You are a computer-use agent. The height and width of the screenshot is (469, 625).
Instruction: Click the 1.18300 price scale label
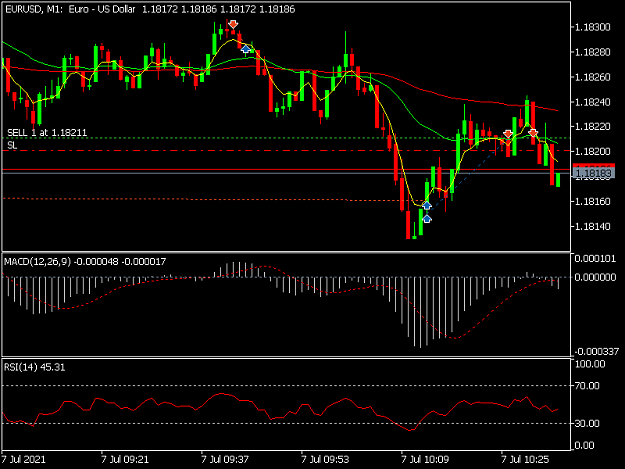pyautogui.click(x=593, y=27)
